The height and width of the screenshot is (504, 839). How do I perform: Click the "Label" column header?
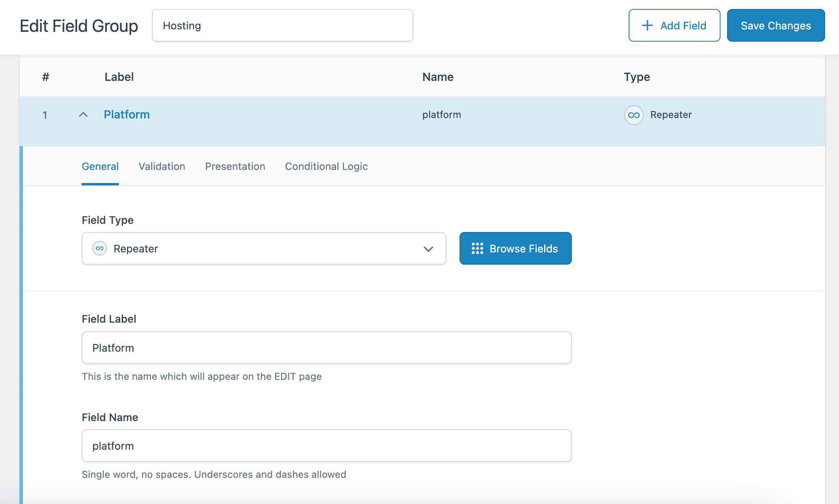click(x=119, y=77)
